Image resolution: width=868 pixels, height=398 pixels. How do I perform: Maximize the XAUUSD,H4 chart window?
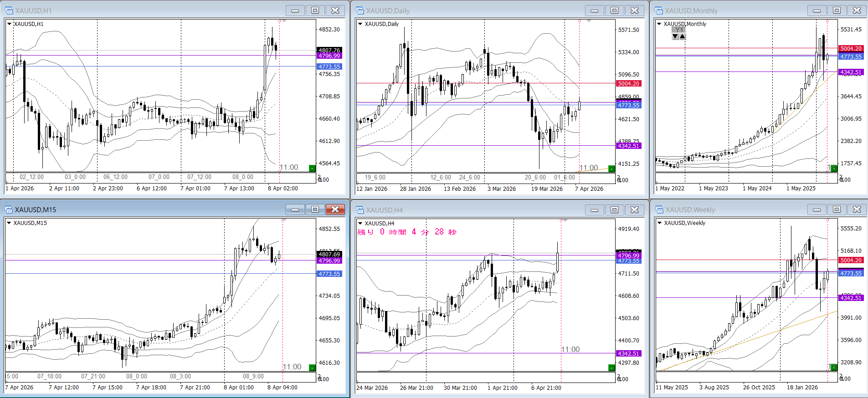(614, 209)
